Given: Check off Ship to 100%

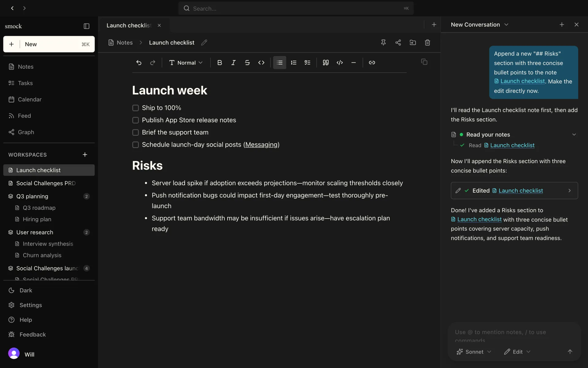Looking at the screenshot, I should [135, 108].
